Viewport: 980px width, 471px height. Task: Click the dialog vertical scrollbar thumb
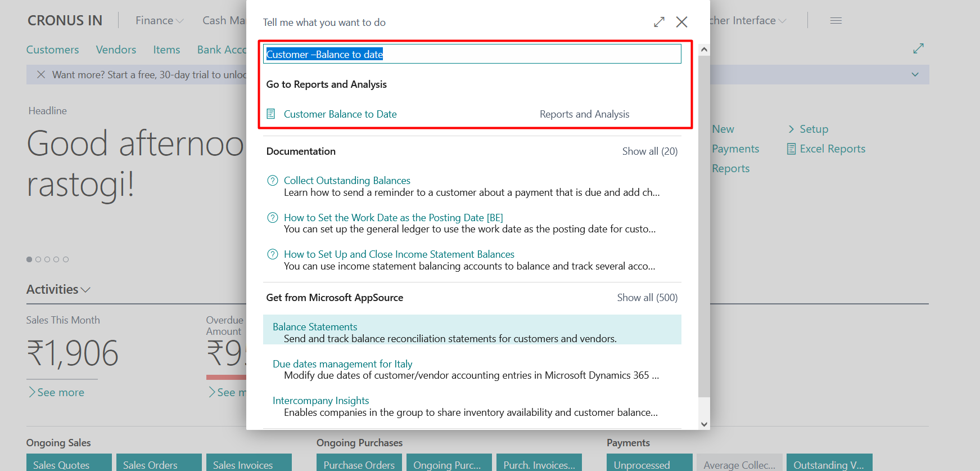pos(704,225)
